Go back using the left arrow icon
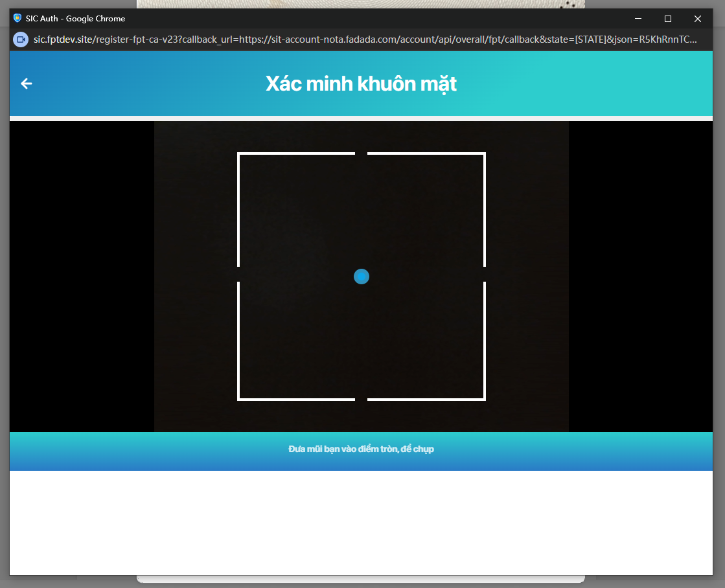Viewport: 725px width, 588px height. (27, 84)
